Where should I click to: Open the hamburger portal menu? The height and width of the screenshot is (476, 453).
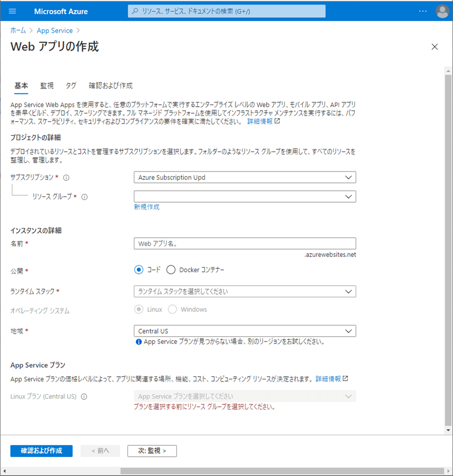coord(12,11)
